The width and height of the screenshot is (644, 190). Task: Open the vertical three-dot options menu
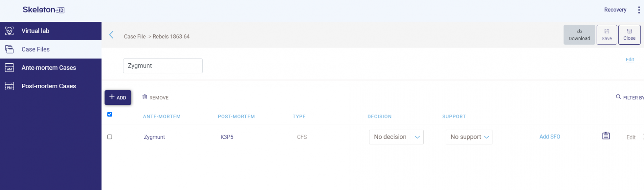point(639,10)
